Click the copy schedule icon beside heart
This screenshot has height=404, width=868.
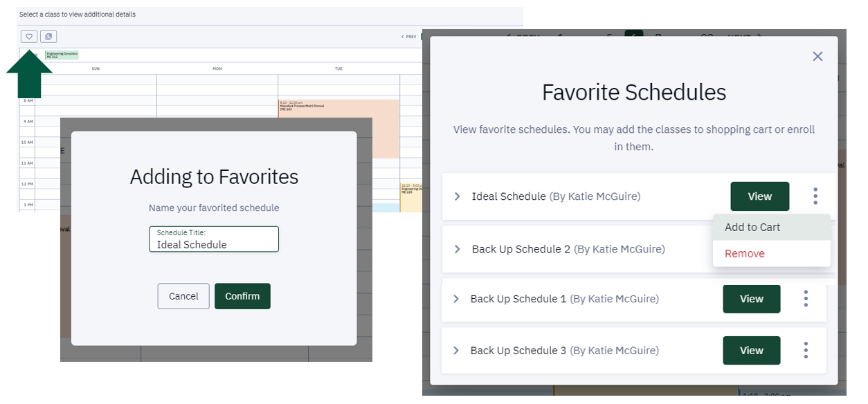click(x=48, y=37)
